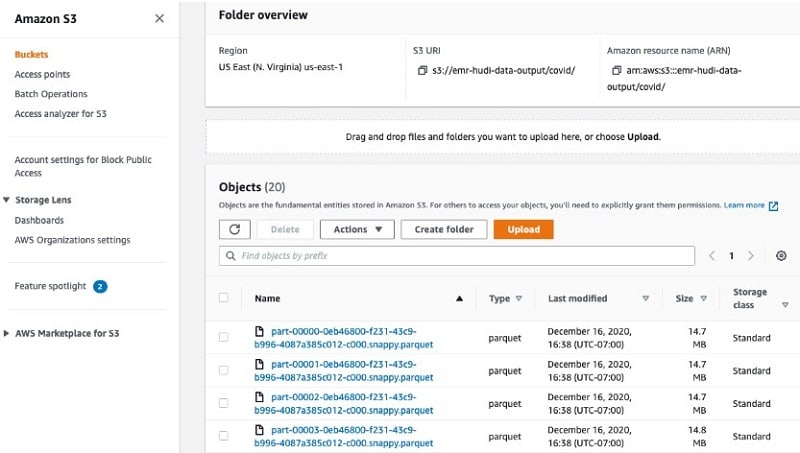Go to previous page of objects
The image size is (800, 453).
(x=712, y=256)
